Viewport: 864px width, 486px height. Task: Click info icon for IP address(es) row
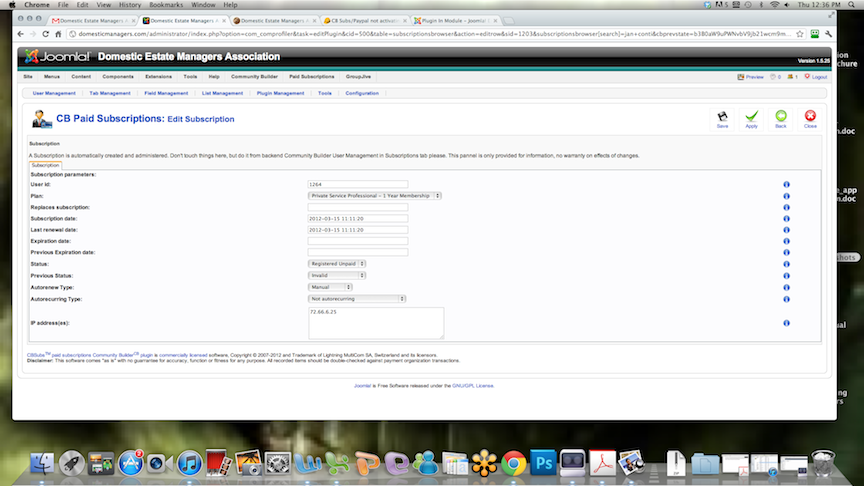[786, 323]
